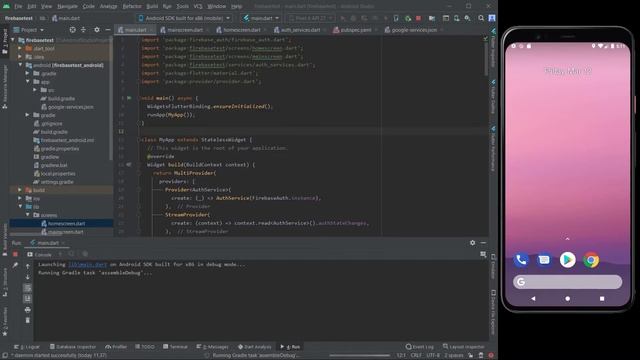Toggle the Favorites side tab
Image resolution: width=640 pixels, height=360 pixels.
(5, 322)
